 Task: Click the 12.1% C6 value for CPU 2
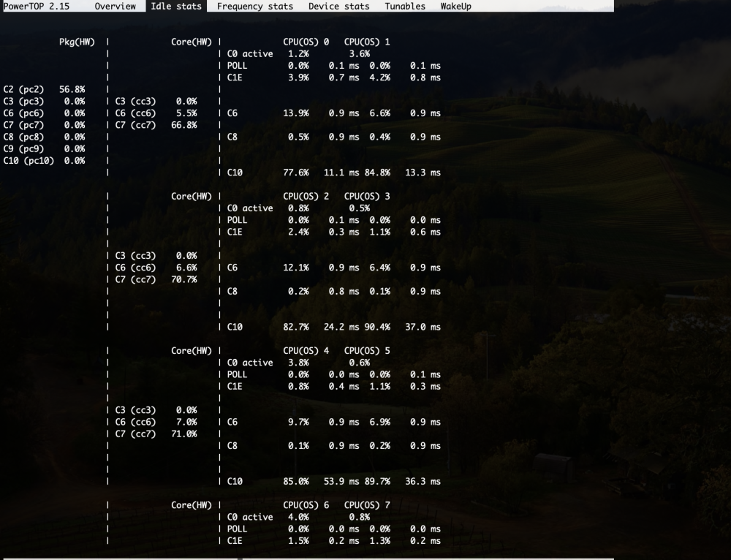(x=296, y=268)
